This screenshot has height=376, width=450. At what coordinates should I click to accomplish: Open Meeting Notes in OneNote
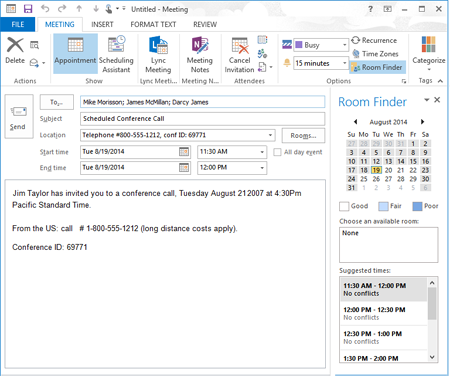point(200,53)
